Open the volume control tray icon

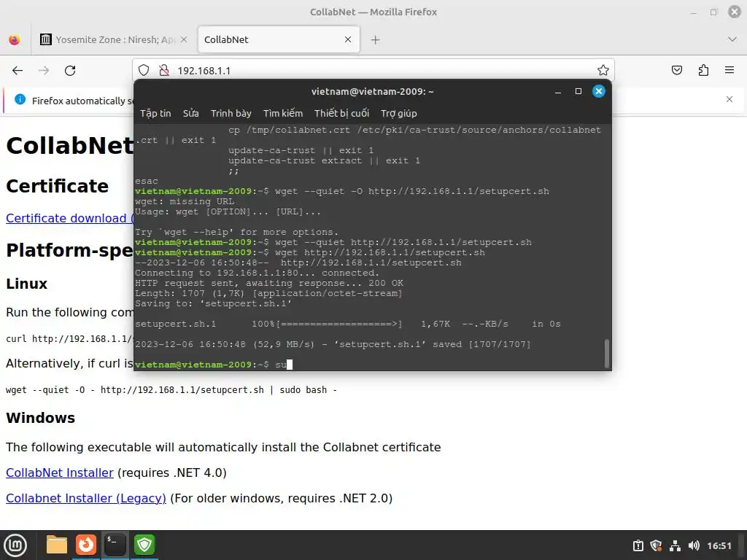(694, 545)
